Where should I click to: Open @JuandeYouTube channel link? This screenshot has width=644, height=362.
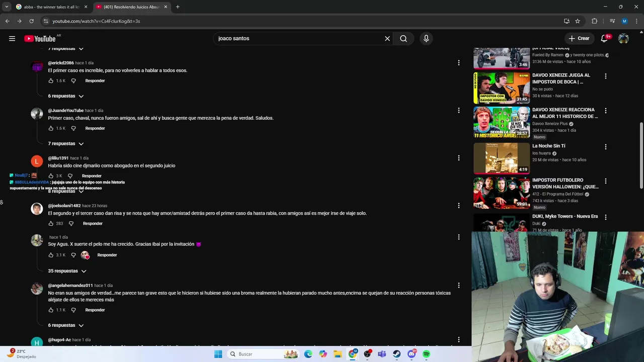pos(66,111)
